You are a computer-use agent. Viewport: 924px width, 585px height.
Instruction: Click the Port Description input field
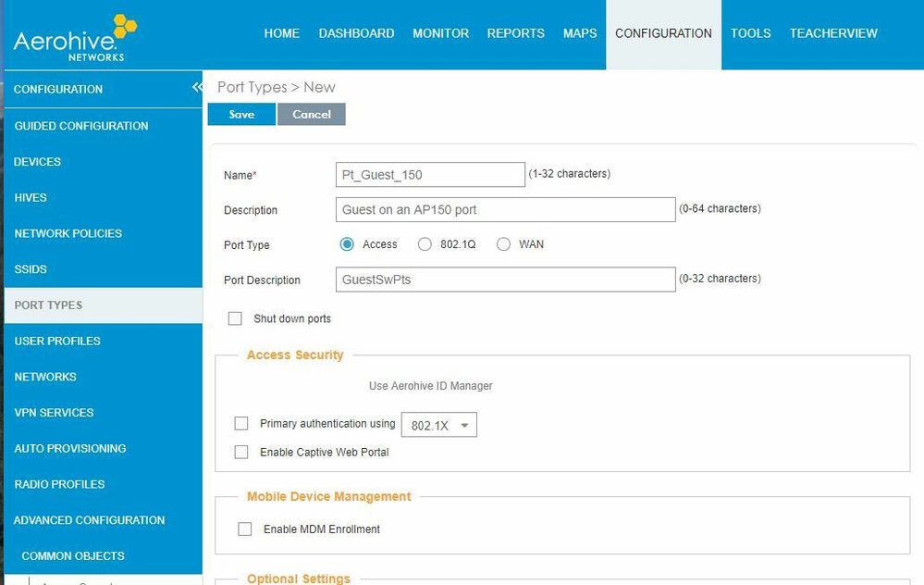coord(506,280)
